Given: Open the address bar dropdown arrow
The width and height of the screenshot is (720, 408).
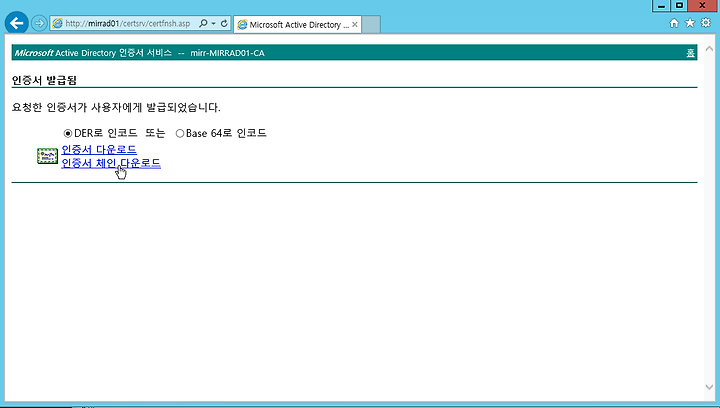Looking at the screenshot, I should pyautogui.click(x=214, y=23).
